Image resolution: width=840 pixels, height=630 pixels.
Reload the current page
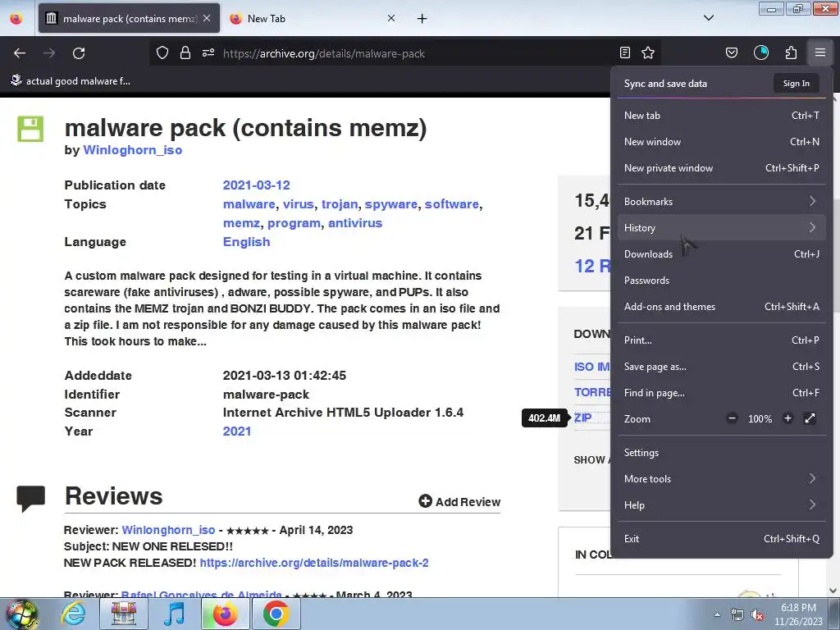click(x=79, y=53)
